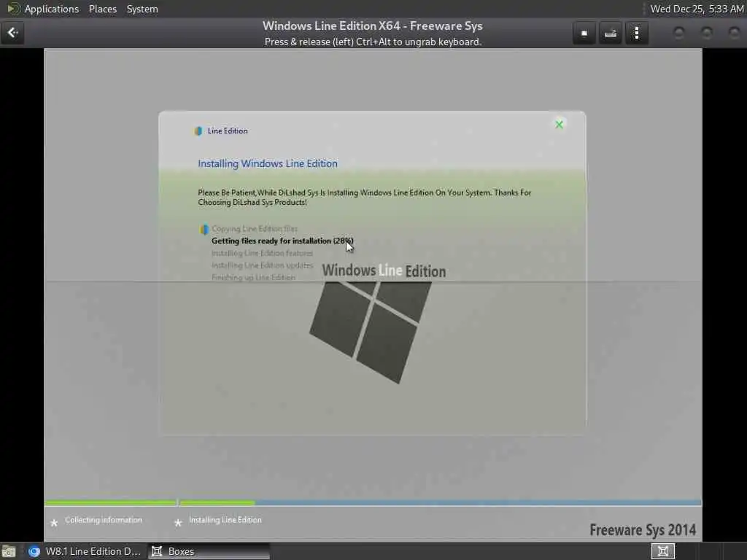Click the last dimmed window control circle
The width and height of the screenshot is (747, 560).
click(734, 33)
